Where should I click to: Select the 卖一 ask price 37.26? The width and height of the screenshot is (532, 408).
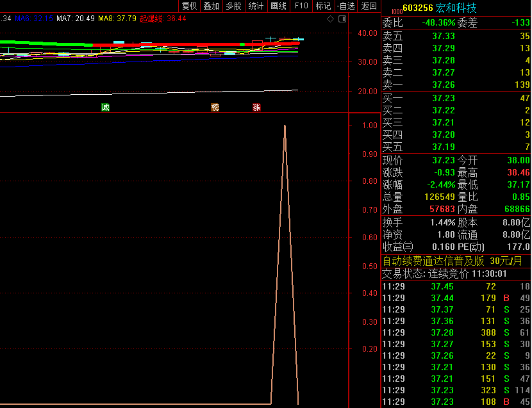pyautogui.click(x=443, y=85)
